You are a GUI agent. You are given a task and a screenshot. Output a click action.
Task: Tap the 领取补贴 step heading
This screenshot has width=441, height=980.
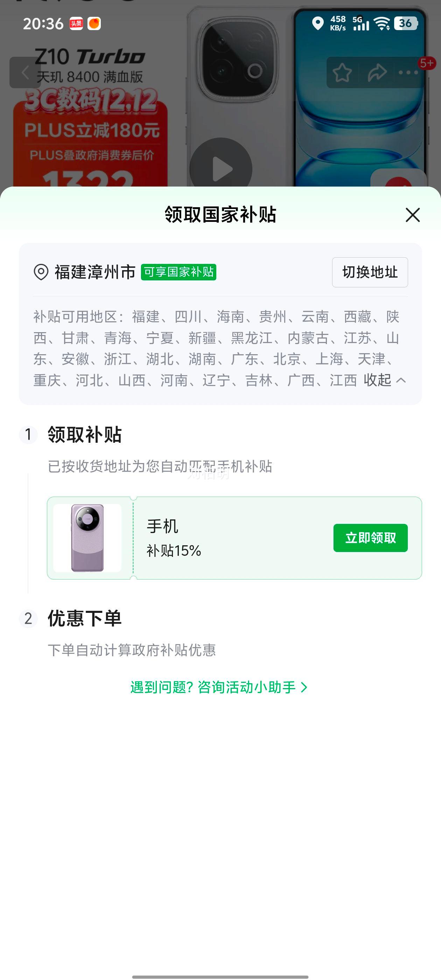click(84, 434)
